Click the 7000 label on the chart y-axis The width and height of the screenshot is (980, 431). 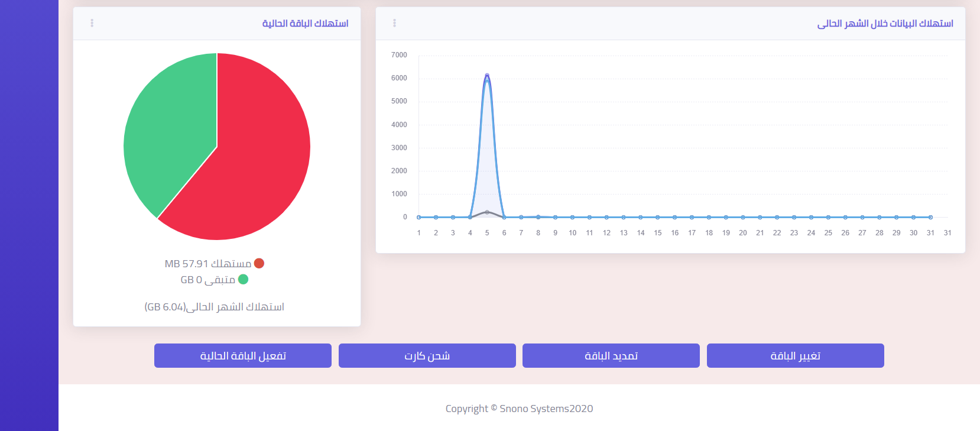pyautogui.click(x=399, y=55)
